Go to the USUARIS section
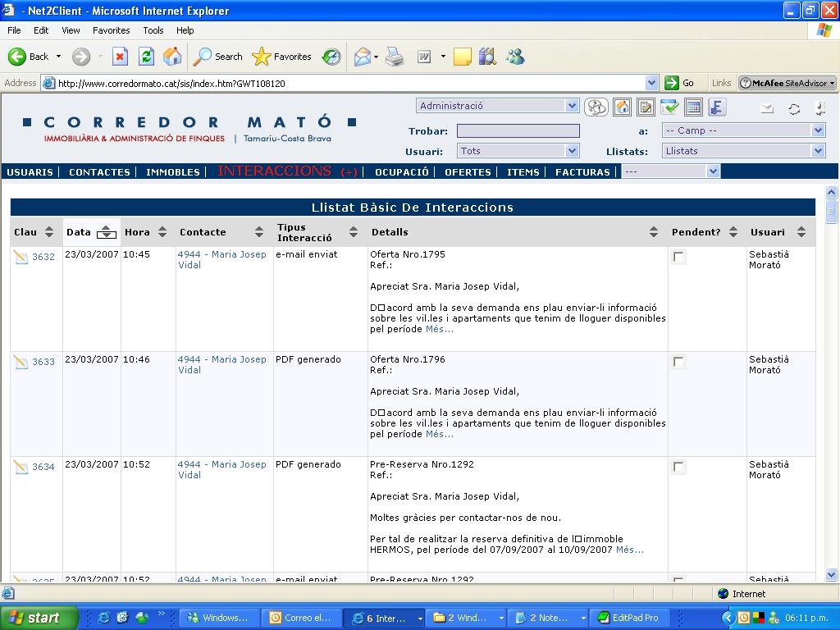840x630 pixels. pyautogui.click(x=30, y=172)
